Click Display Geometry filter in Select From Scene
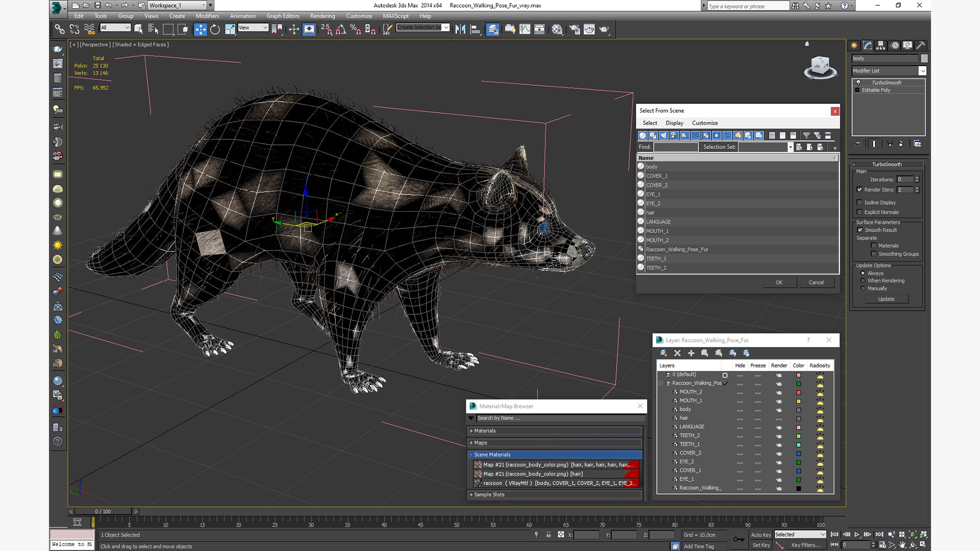The height and width of the screenshot is (551, 980). (643, 135)
